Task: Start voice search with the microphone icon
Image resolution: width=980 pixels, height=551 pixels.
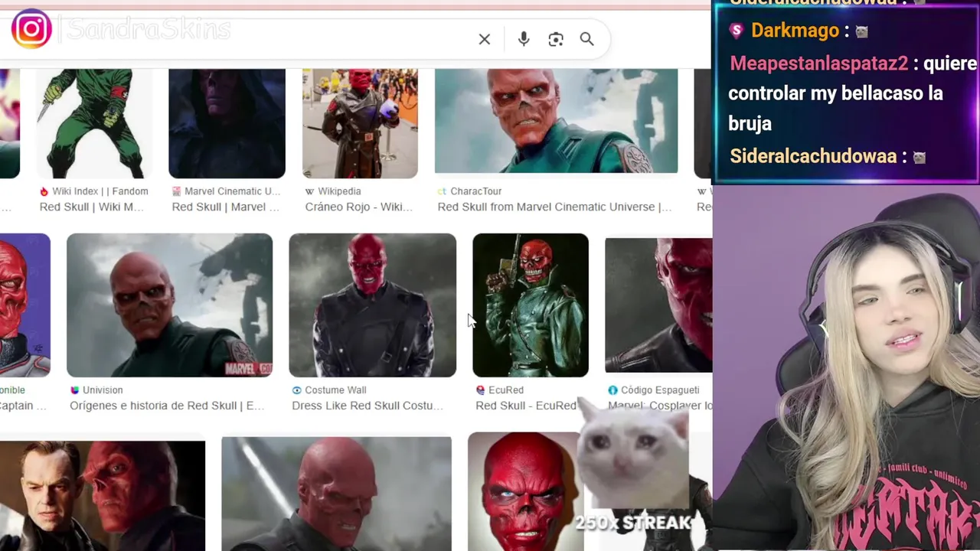Action: 524,39
